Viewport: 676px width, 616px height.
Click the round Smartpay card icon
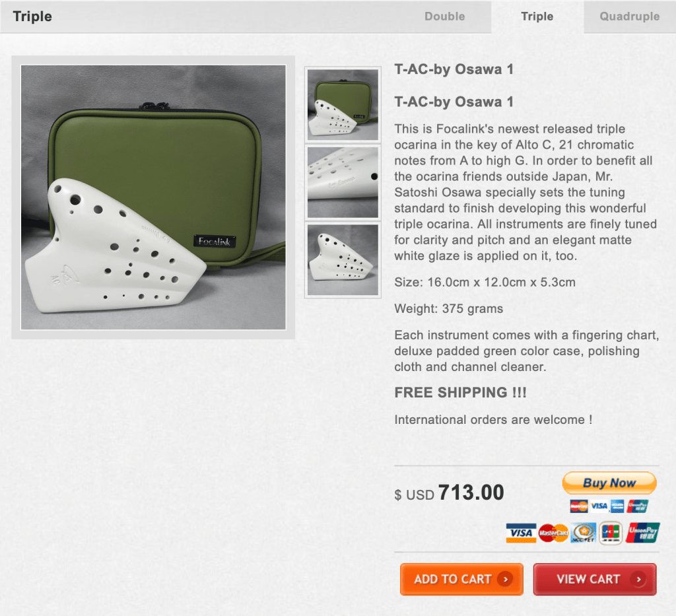(x=584, y=533)
